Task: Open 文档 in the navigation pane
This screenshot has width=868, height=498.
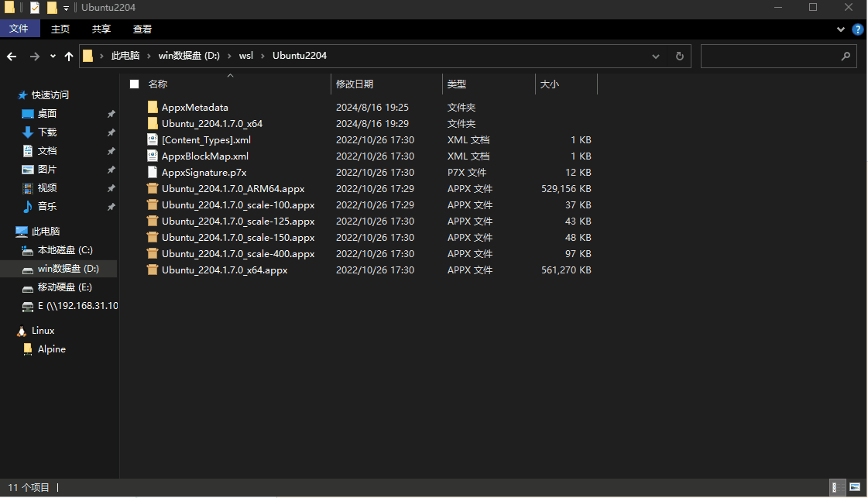Action: tap(47, 151)
